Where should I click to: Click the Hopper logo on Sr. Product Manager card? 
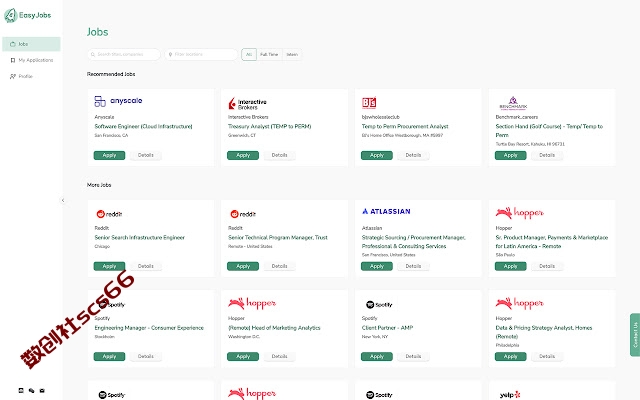pos(520,213)
